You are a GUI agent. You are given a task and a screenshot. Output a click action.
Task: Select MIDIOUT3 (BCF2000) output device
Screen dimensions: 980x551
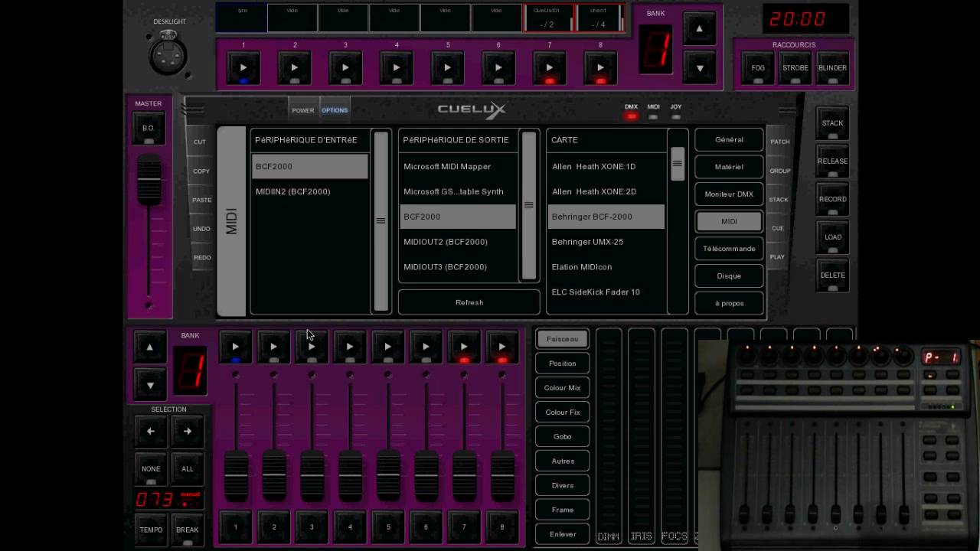click(x=458, y=267)
